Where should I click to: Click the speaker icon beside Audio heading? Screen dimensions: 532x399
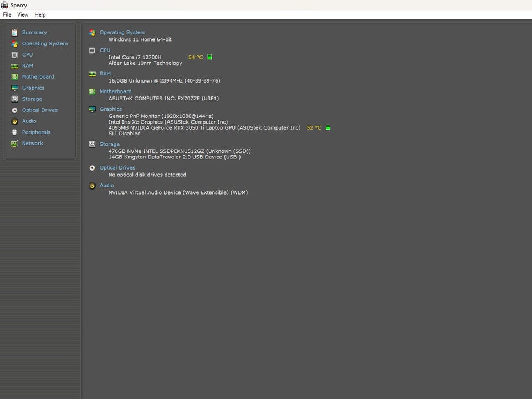[93, 186]
